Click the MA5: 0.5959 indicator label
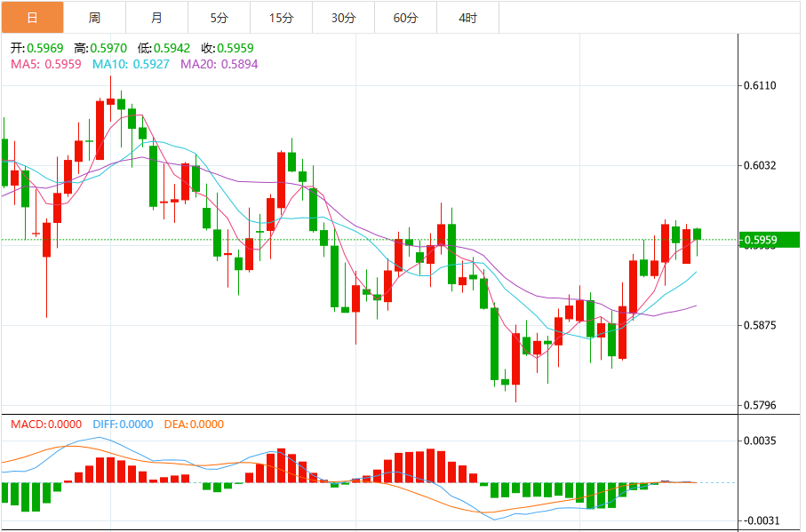 45,64
